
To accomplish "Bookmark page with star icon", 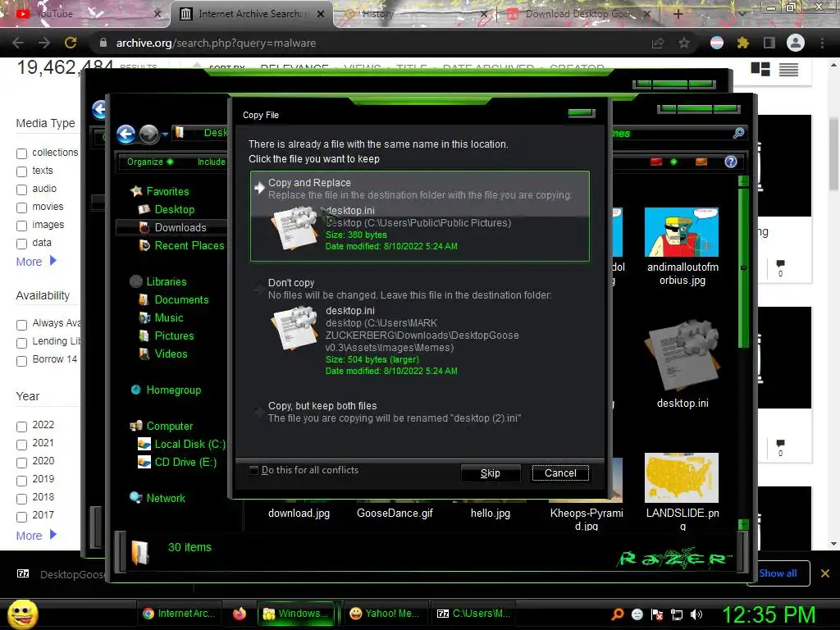I will click(x=684, y=43).
